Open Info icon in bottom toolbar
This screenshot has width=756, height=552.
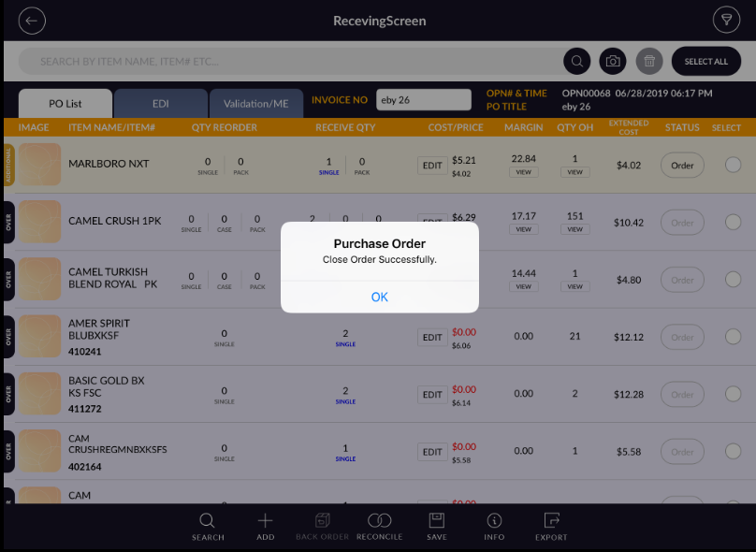pyautogui.click(x=494, y=526)
